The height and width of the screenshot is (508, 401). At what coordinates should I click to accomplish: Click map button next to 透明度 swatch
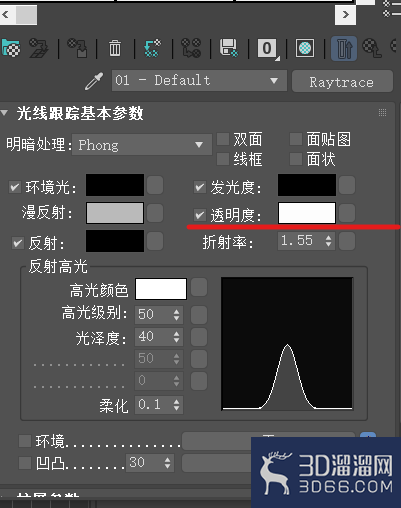tap(347, 213)
